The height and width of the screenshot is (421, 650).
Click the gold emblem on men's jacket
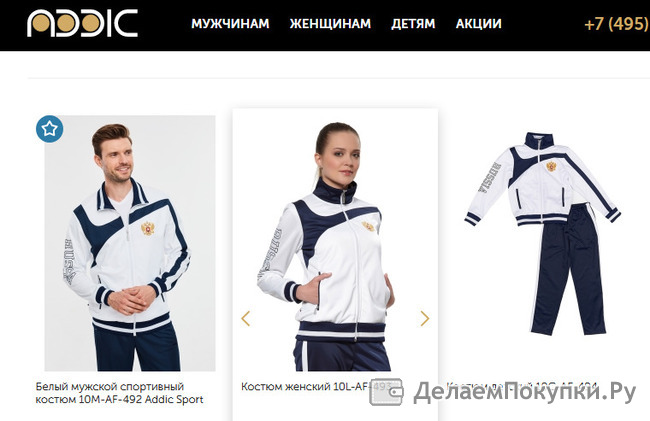click(x=148, y=228)
